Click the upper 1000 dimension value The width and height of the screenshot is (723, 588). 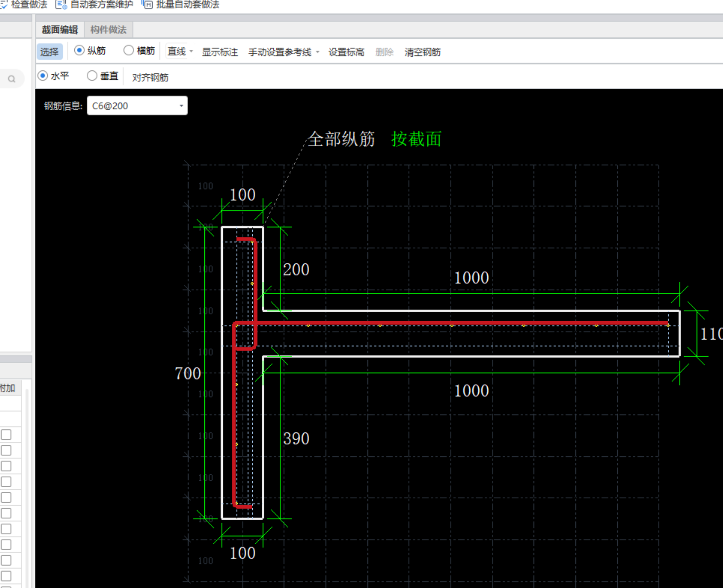tap(471, 278)
